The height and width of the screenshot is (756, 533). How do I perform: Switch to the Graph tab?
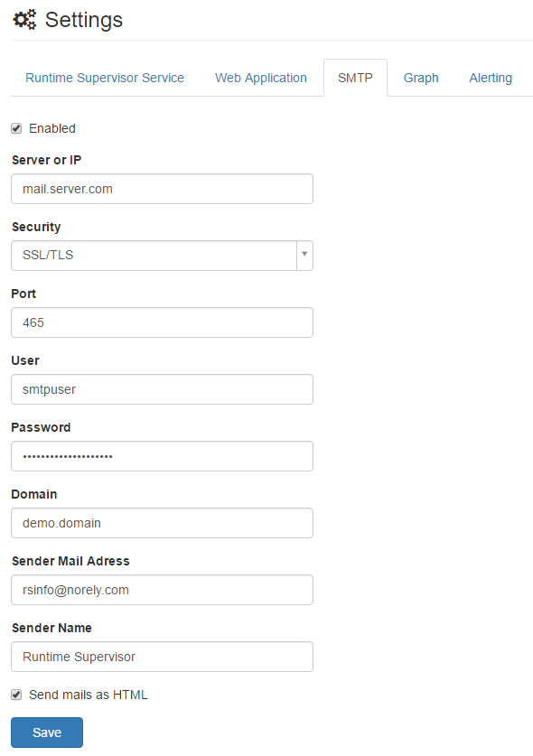click(420, 78)
